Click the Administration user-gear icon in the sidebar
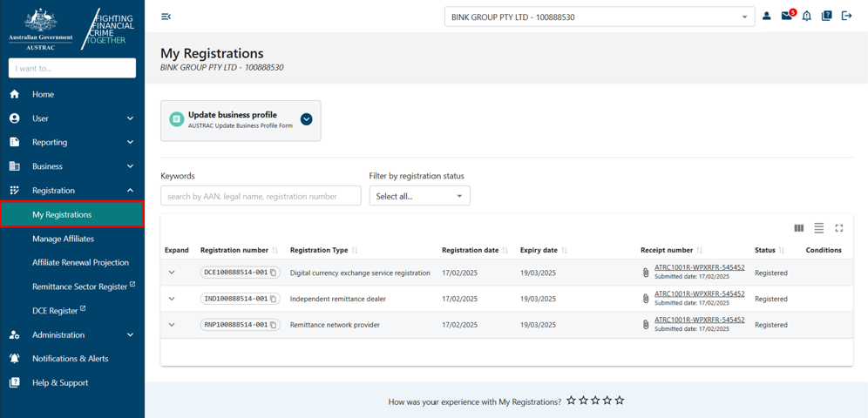868x418 pixels. click(x=15, y=335)
